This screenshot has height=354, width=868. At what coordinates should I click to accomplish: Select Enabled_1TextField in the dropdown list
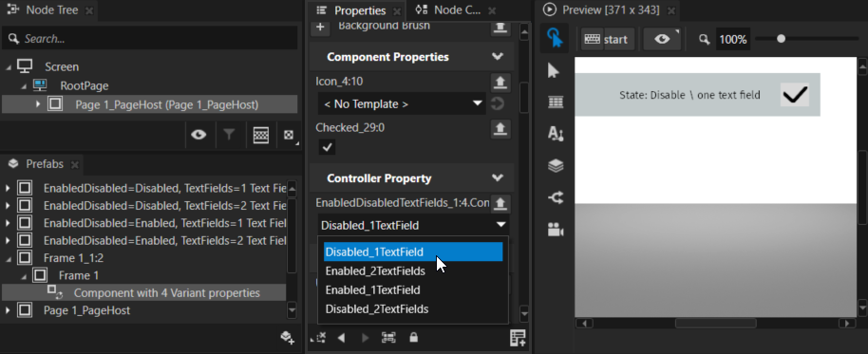point(413,289)
